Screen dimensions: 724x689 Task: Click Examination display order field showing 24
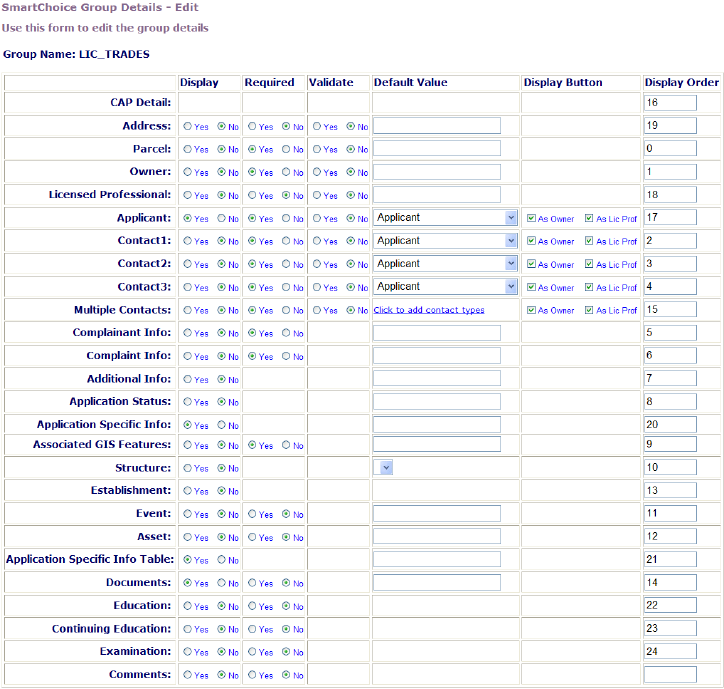(x=670, y=652)
